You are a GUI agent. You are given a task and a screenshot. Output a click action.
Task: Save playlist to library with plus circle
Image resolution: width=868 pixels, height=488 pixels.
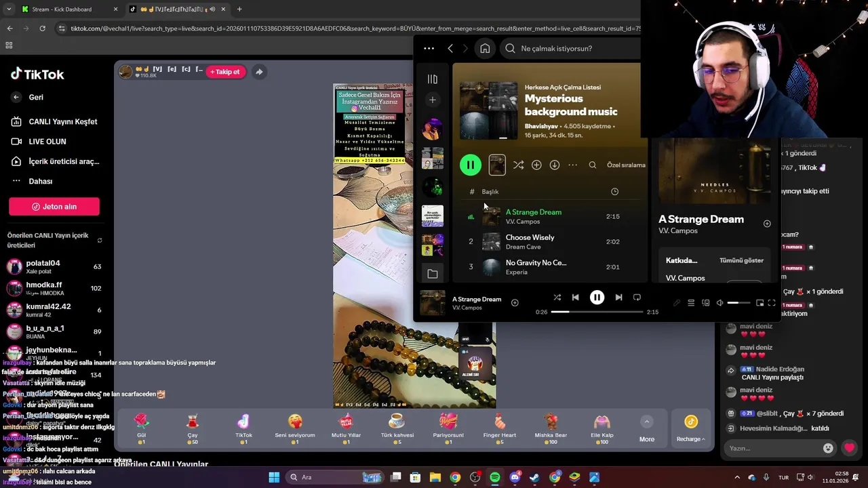pyautogui.click(x=536, y=165)
